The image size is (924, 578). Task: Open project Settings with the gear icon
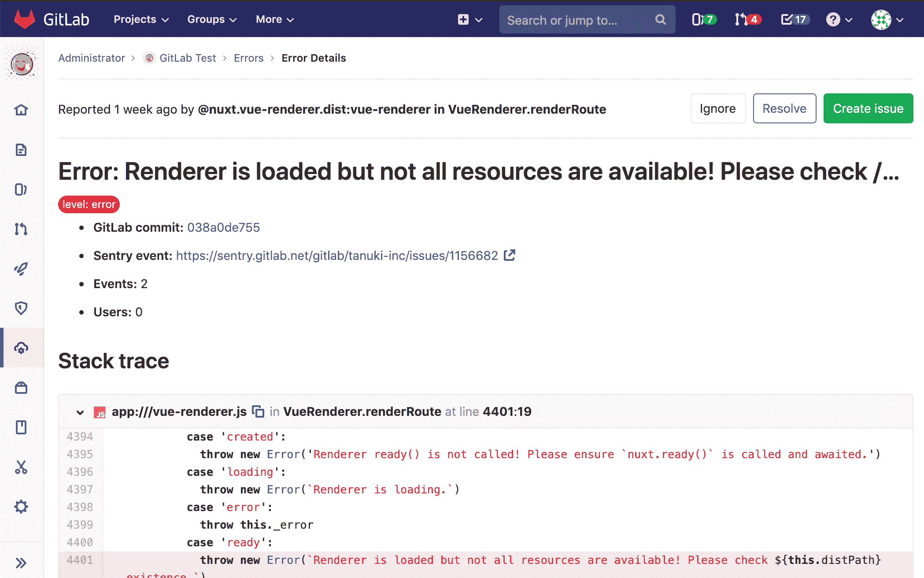(x=21, y=507)
